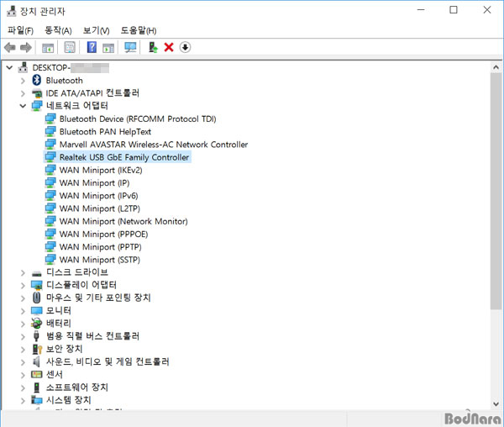Click the speaker icon for 사운드, 비디오 및 게임 컨트롤러
This screenshot has width=504, height=427.
36,361
